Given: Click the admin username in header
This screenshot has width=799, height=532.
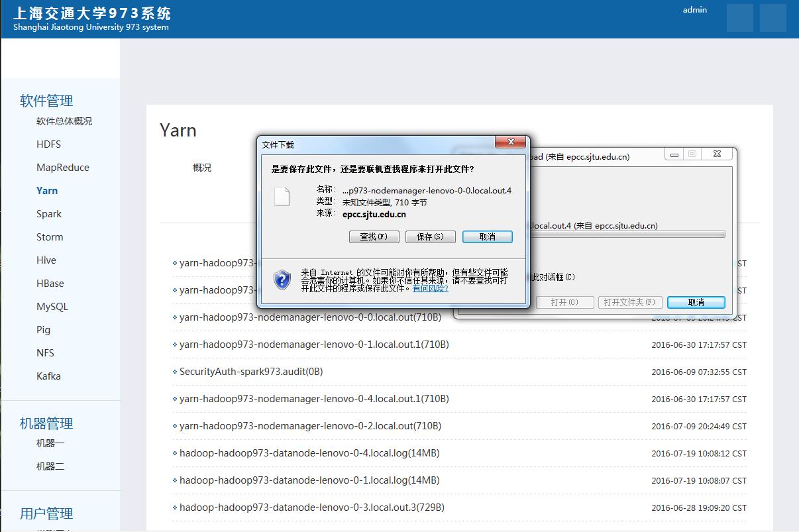Looking at the screenshot, I should pyautogui.click(x=694, y=10).
